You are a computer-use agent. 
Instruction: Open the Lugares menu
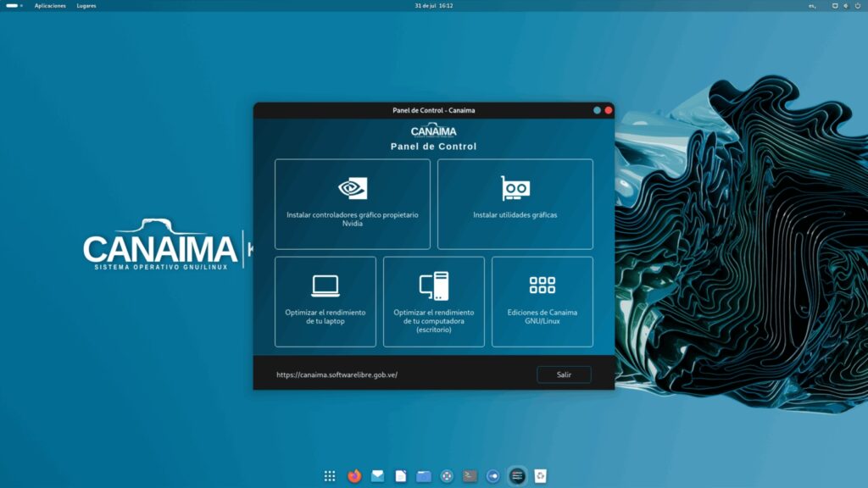(x=86, y=6)
